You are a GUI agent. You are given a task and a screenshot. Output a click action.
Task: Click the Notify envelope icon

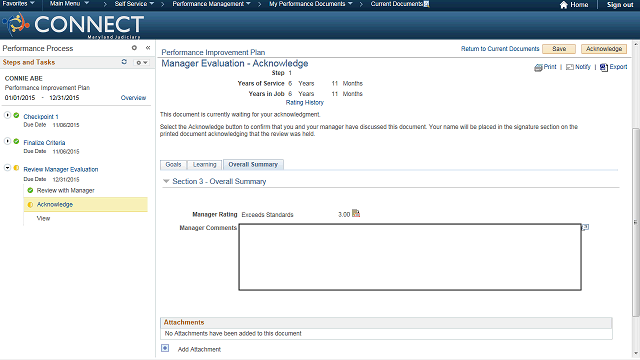tap(570, 67)
